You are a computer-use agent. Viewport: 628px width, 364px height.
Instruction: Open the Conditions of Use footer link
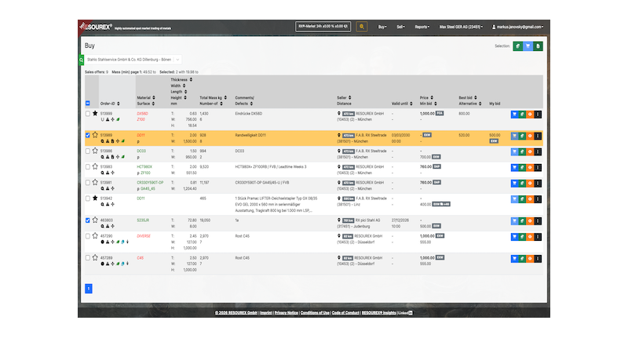point(315,313)
